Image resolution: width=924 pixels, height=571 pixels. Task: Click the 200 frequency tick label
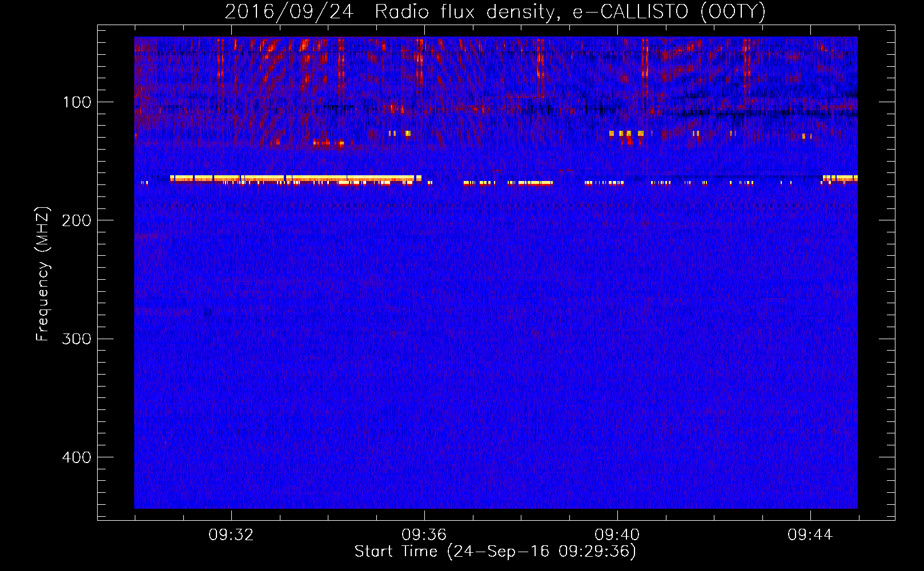(x=77, y=220)
